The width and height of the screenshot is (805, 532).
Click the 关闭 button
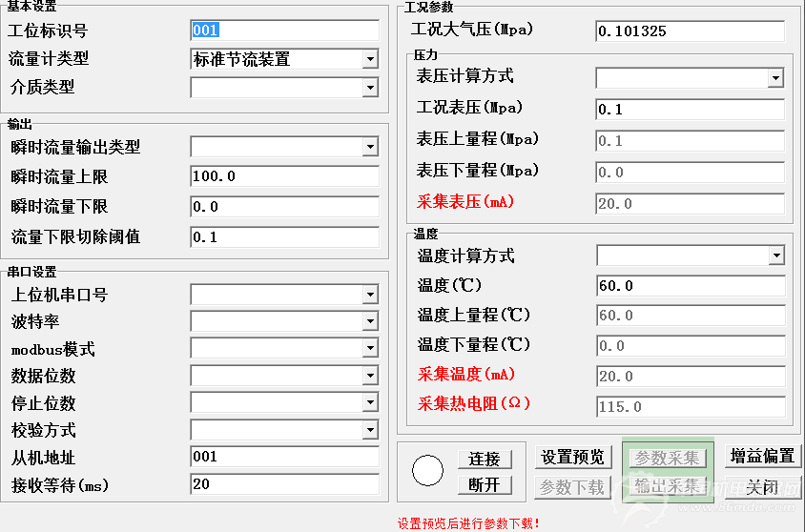pos(762,487)
